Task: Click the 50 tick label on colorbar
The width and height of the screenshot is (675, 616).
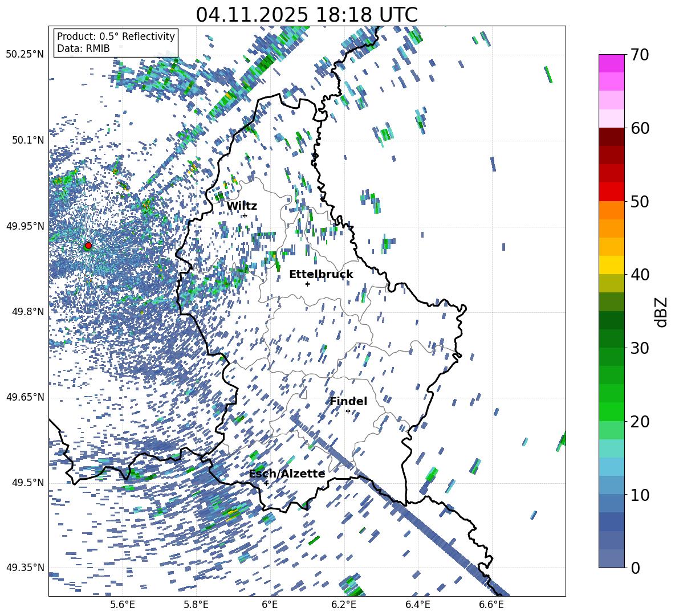Action: pyautogui.click(x=640, y=201)
